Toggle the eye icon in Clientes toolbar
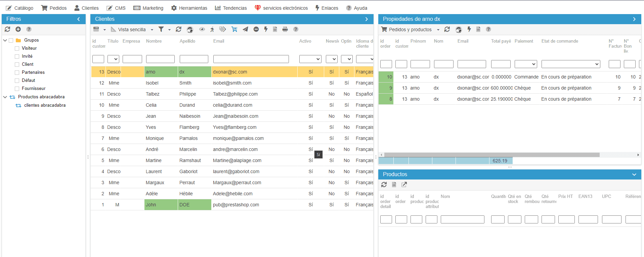Image resolution: width=644 pixels, height=257 pixels. pos(202,30)
